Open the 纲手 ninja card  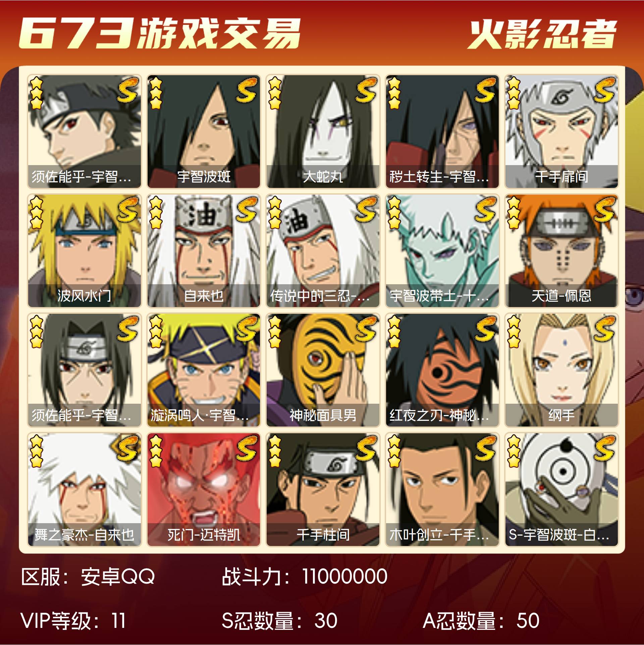click(561, 370)
